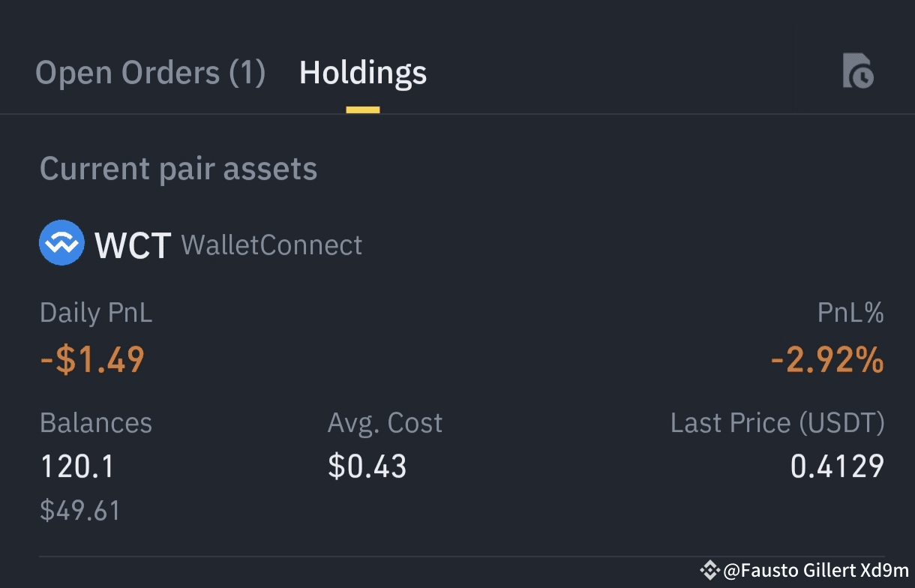Tap the Balances label
915x588 pixels.
pos(96,423)
